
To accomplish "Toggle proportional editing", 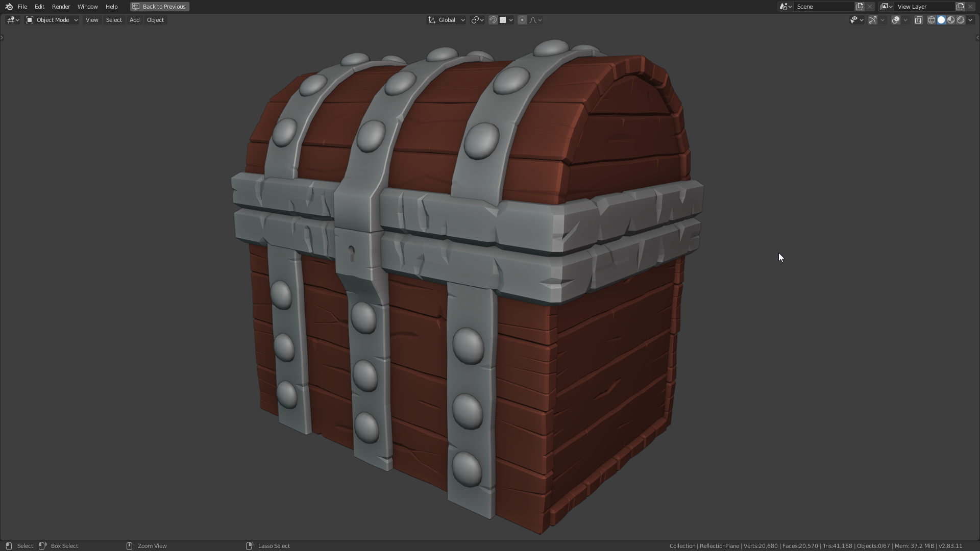I will pyautogui.click(x=522, y=20).
